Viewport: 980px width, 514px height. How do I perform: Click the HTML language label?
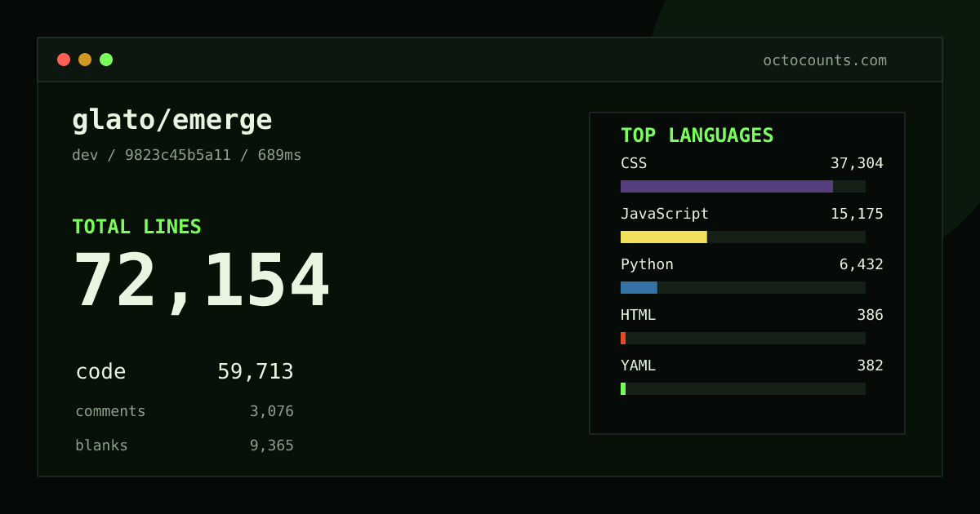[x=638, y=315]
